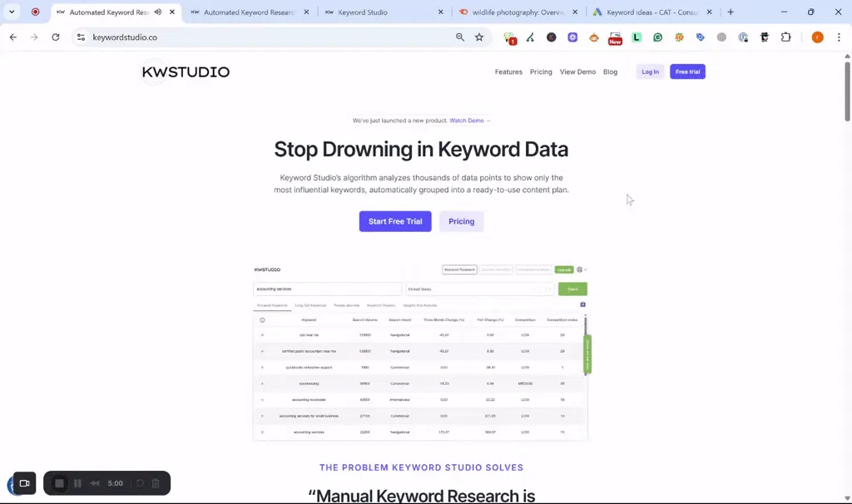Click the Free trial header button

click(x=687, y=72)
